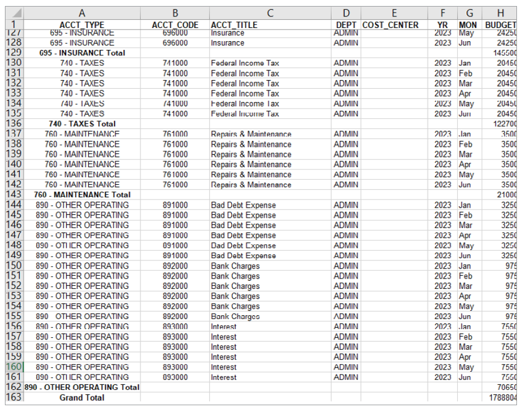Viewport: 523px width, 420px height.
Task: Click the ACCT_TITLE header cell
Action: point(270,25)
